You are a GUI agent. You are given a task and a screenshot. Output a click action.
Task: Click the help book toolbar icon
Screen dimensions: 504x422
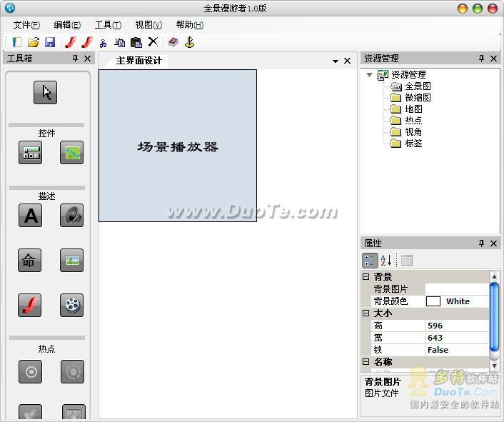pos(173,42)
